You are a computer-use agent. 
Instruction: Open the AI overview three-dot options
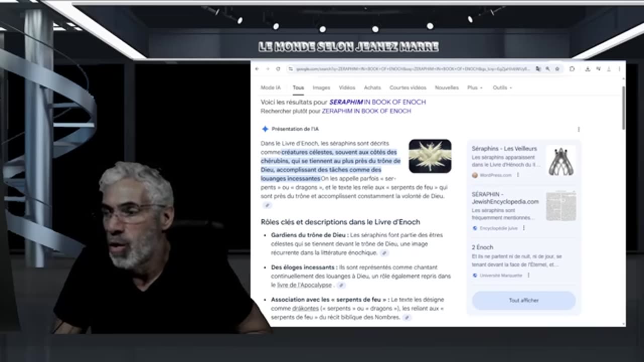(579, 129)
